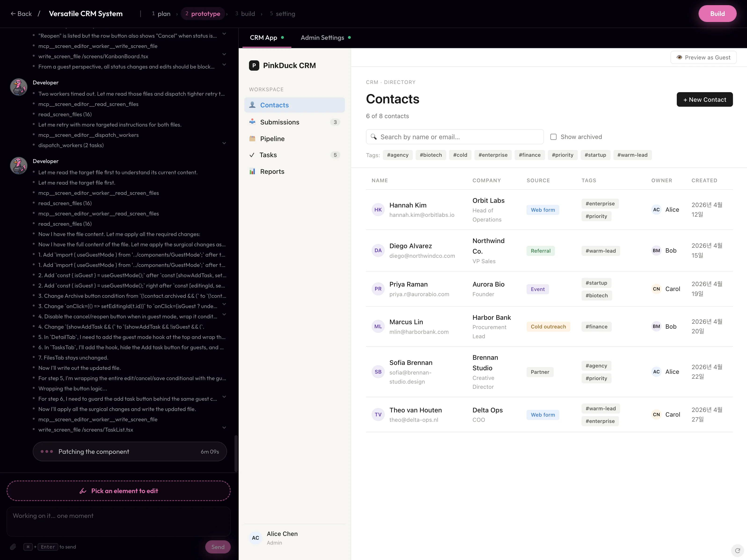Screen dimensions: 747x560
Task: Expand the 'For step 6' log entry
Action: tap(224, 397)
